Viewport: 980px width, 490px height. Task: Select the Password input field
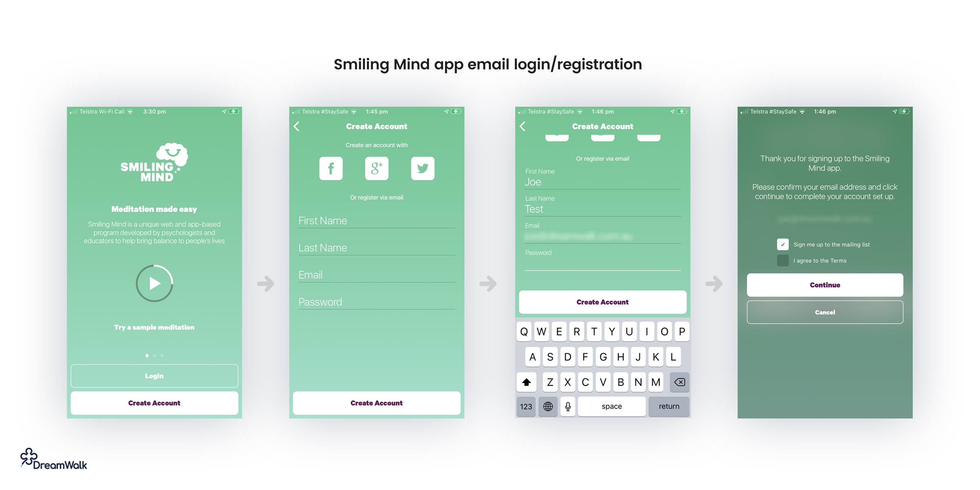coord(376,302)
